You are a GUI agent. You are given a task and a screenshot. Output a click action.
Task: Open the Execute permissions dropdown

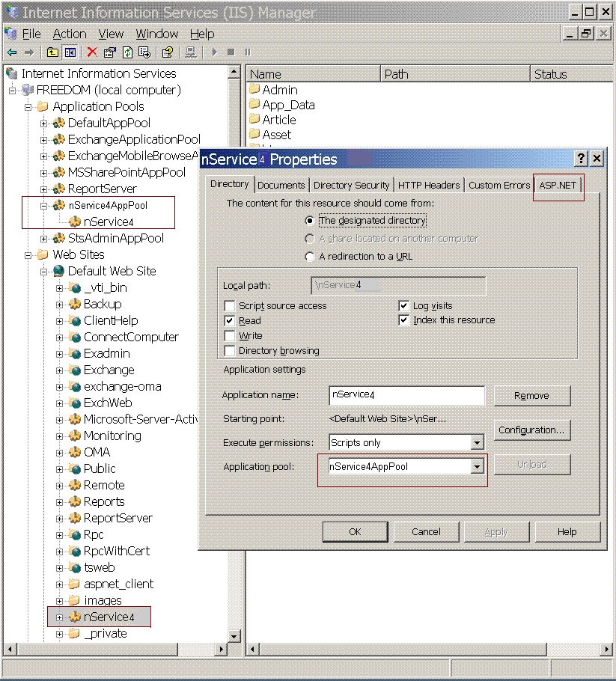tap(477, 442)
